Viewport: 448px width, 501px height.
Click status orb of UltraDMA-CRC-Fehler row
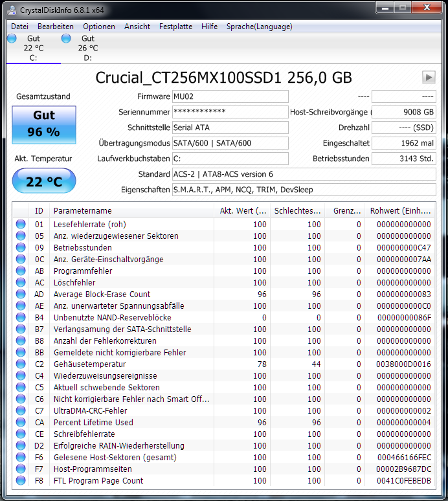pyautogui.click(x=21, y=410)
